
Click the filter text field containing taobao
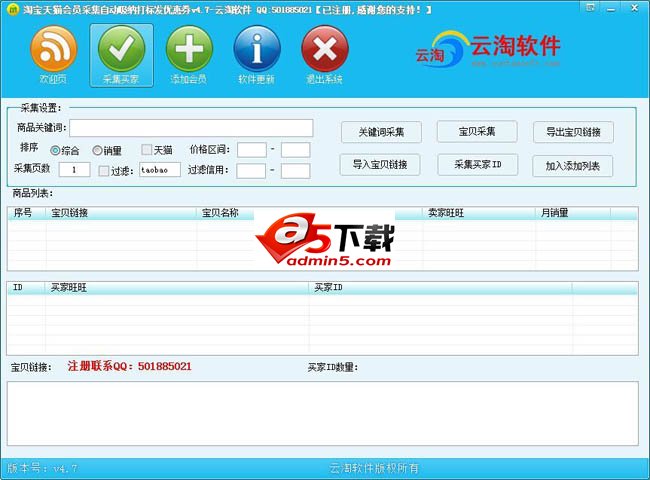[160, 170]
